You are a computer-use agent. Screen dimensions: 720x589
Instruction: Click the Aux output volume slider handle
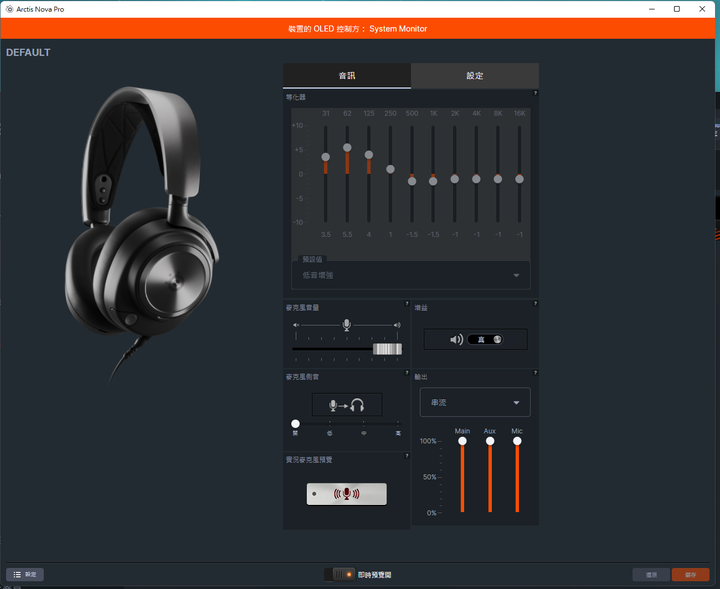pyautogui.click(x=490, y=441)
